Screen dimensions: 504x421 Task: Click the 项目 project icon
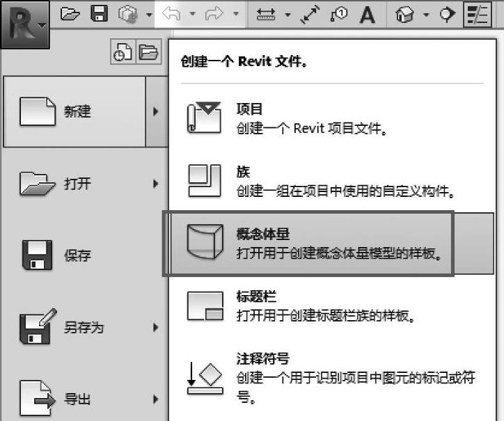click(x=205, y=117)
